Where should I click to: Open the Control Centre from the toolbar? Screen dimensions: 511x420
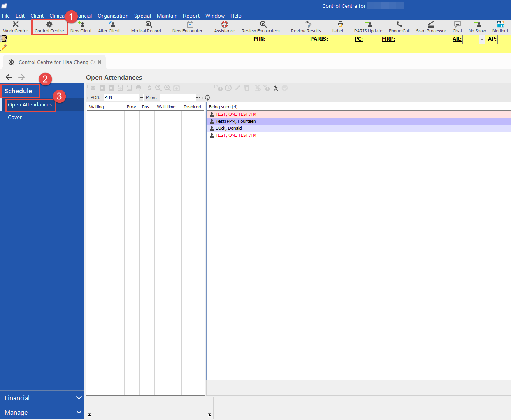[49, 27]
